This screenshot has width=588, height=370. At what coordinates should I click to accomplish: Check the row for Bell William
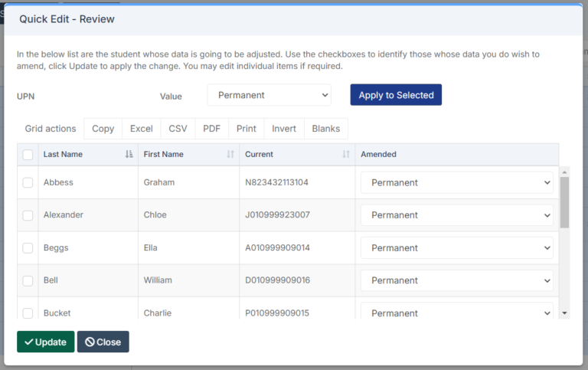[x=28, y=280]
